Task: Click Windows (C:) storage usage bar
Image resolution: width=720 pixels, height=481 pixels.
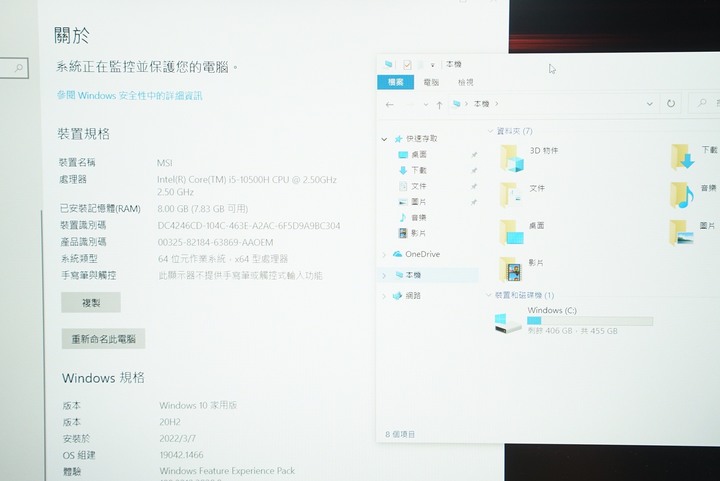Action: pyautogui.click(x=590, y=320)
